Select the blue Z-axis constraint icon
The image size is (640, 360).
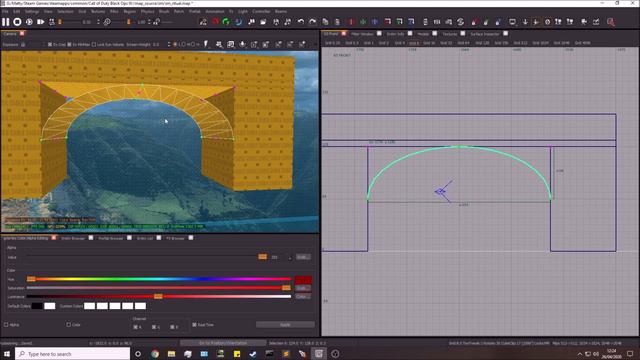375,22
